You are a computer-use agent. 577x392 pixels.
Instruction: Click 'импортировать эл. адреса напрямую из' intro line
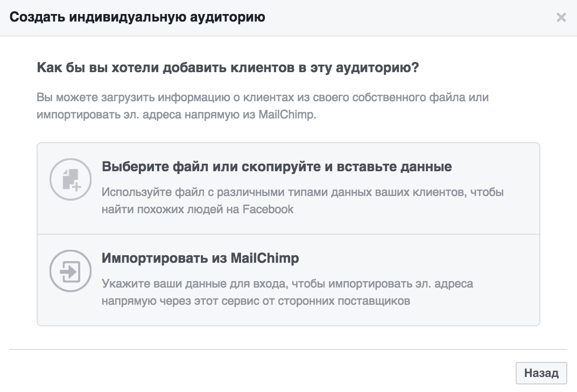coord(146,115)
